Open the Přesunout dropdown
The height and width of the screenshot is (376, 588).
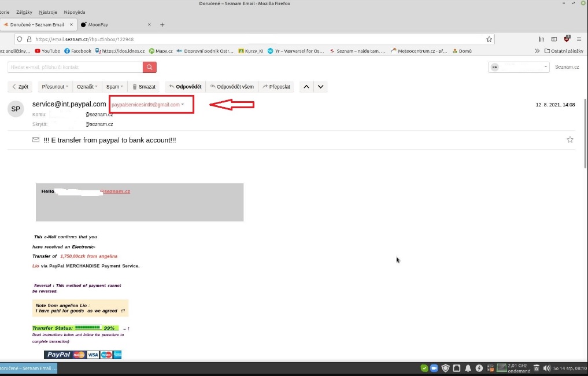[x=55, y=87]
